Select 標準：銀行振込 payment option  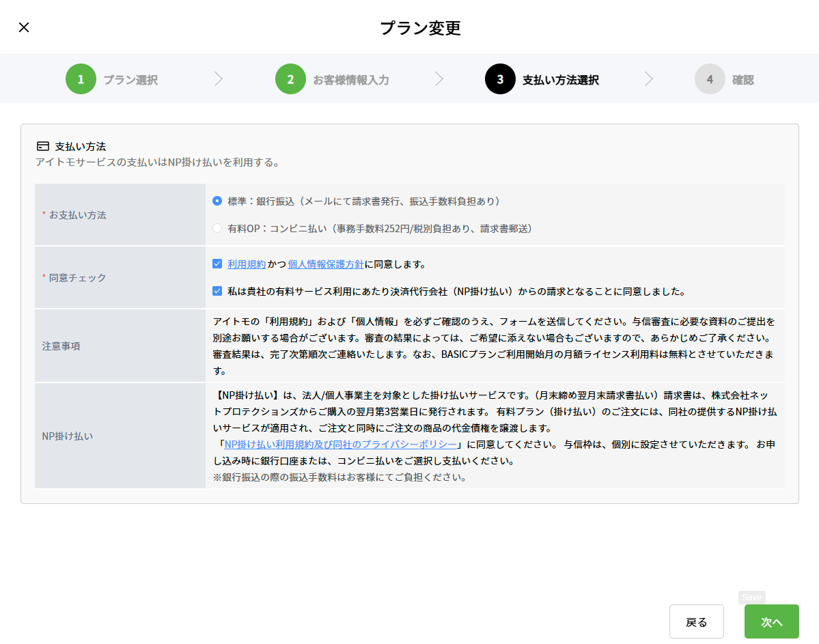[x=217, y=201]
